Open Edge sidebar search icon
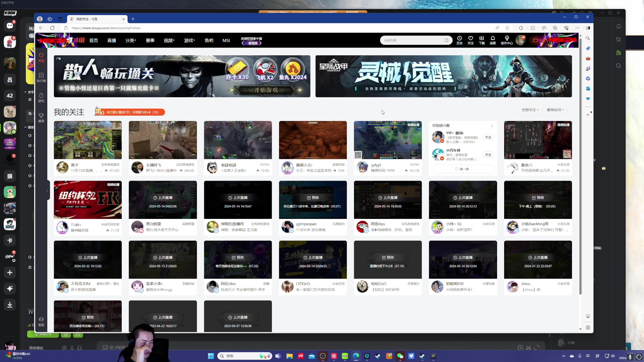Image resolution: width=644 pixels, height=362 pixels. (588, 38)
